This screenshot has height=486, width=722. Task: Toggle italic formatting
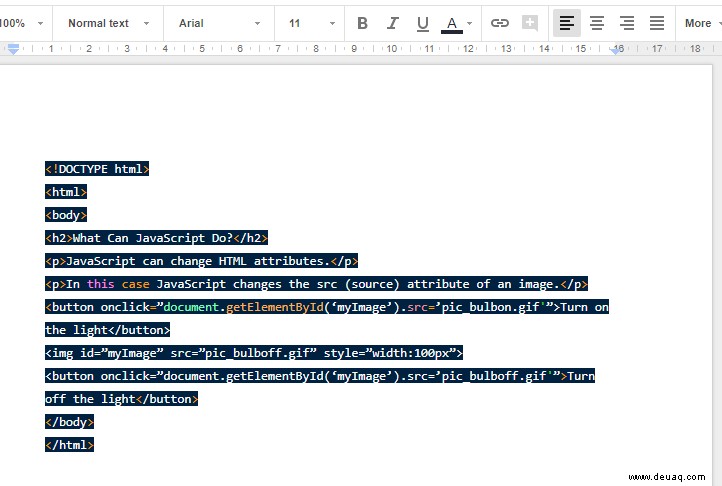tap(392, 23)
